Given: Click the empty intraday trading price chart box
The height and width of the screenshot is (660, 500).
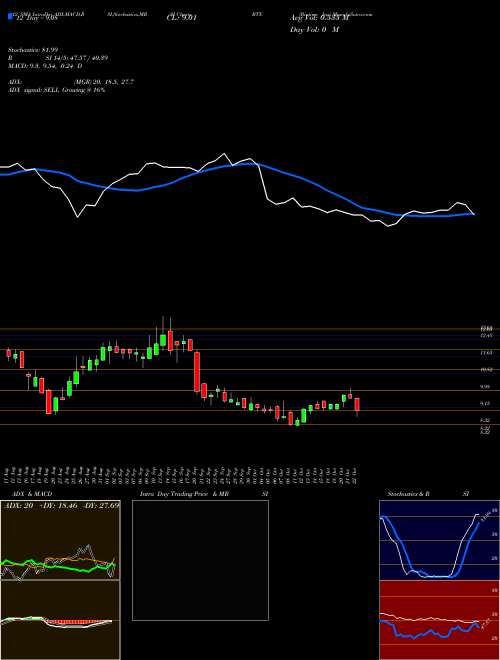Looking at the screenshot, I should [x=200, y=560].
